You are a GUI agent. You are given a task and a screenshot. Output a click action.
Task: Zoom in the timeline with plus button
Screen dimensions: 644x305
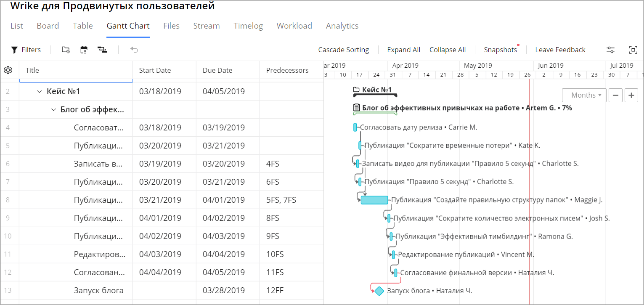tap(631, 95)
